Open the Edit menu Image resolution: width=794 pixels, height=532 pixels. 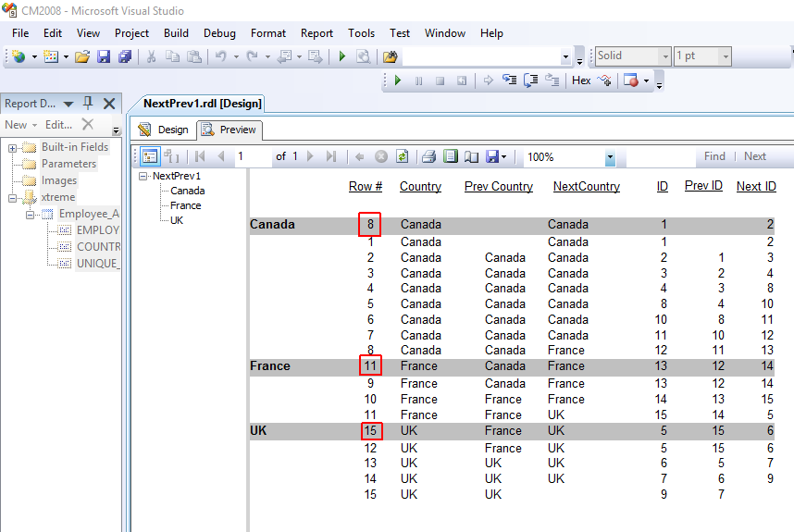(x=53, y=33)
